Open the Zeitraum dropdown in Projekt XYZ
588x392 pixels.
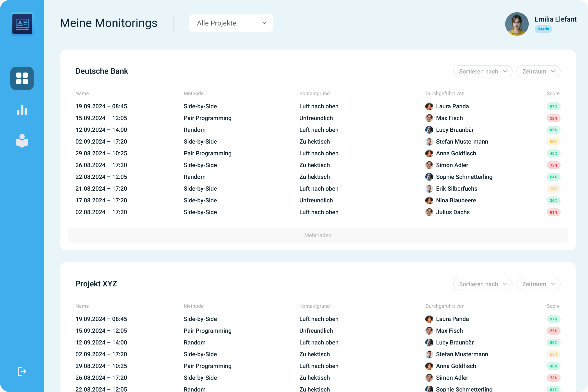(x=538, y=284)
